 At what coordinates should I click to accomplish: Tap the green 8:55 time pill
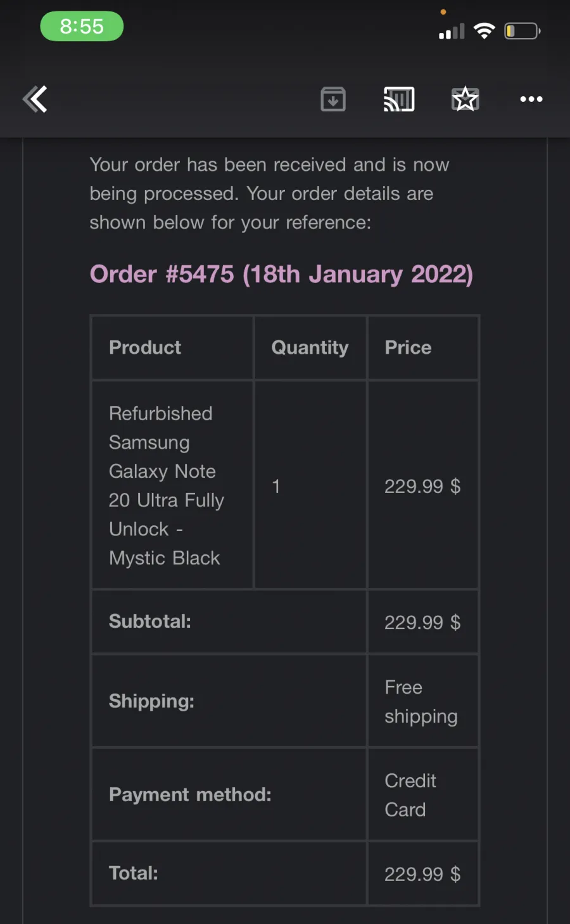pyautogui.click(x=82, y=26)
